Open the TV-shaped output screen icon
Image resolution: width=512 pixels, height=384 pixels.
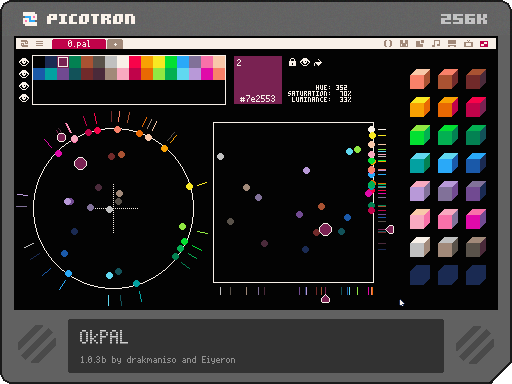(468, 44)
